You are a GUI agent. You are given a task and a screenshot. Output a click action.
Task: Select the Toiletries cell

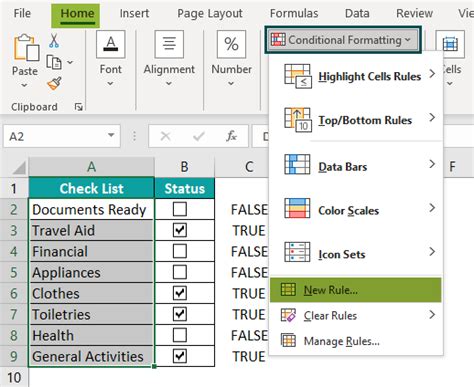pos(91,314)
